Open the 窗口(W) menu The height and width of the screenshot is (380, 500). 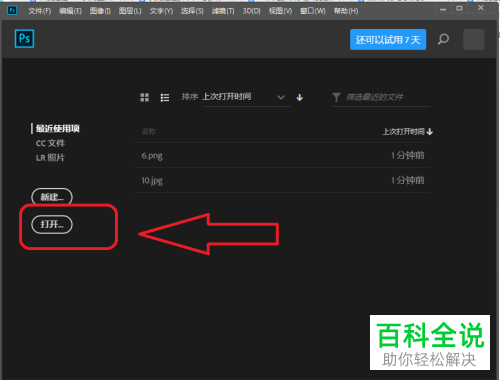click(313, 11)
